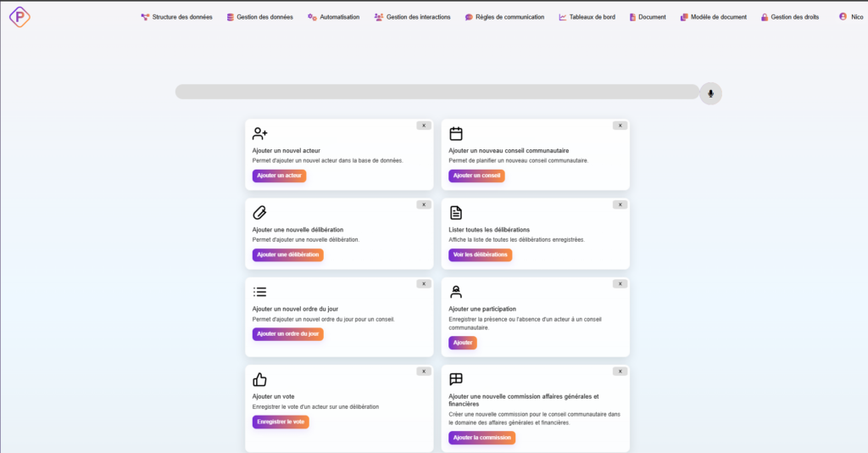Click the microphone voice search icon
The image size is (868, 453).
coord(710,93)
